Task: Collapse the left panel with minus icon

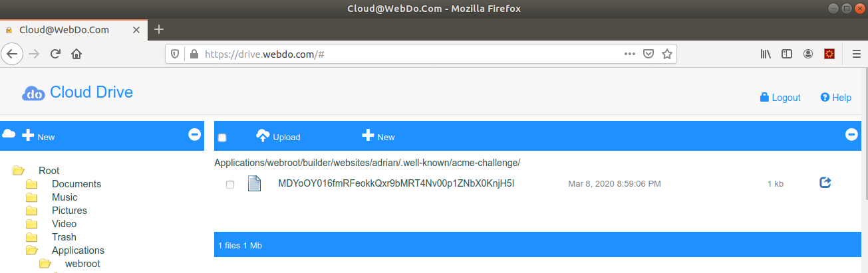Action: coord(195,134)
